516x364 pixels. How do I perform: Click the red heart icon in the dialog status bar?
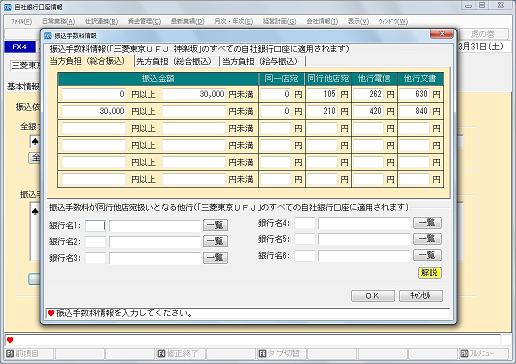51,313
